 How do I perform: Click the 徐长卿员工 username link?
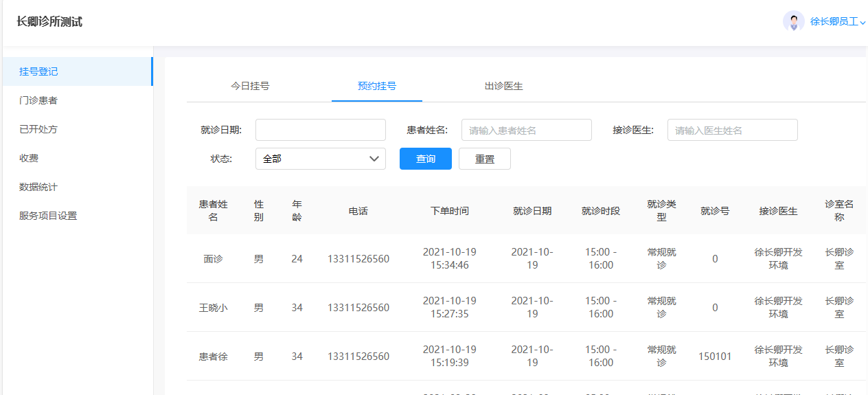tap(834, 22)
